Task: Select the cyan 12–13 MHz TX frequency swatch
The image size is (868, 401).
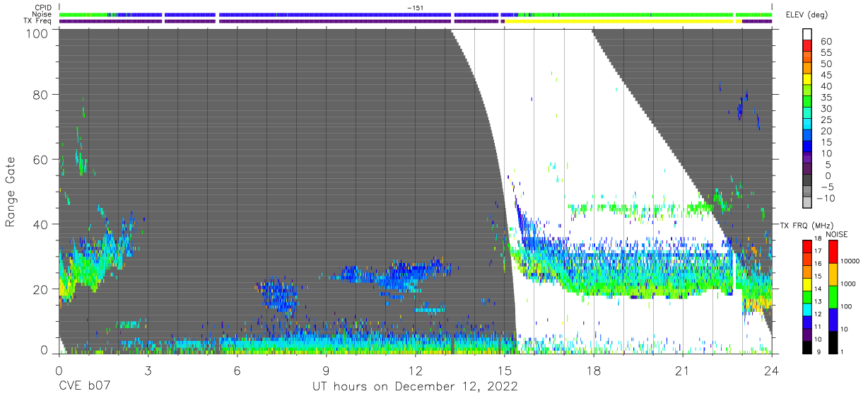Action: point(807,308)
